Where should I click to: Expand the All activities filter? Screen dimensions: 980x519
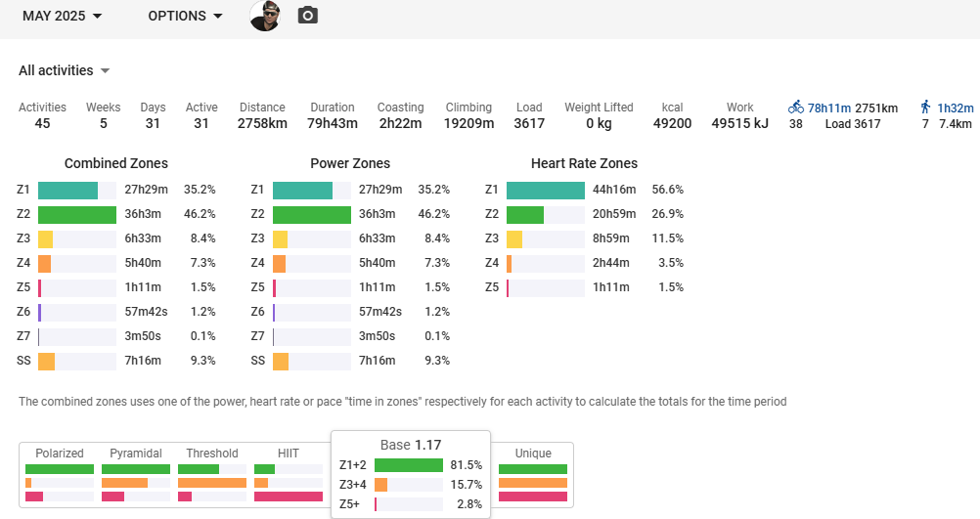[65, 70]
